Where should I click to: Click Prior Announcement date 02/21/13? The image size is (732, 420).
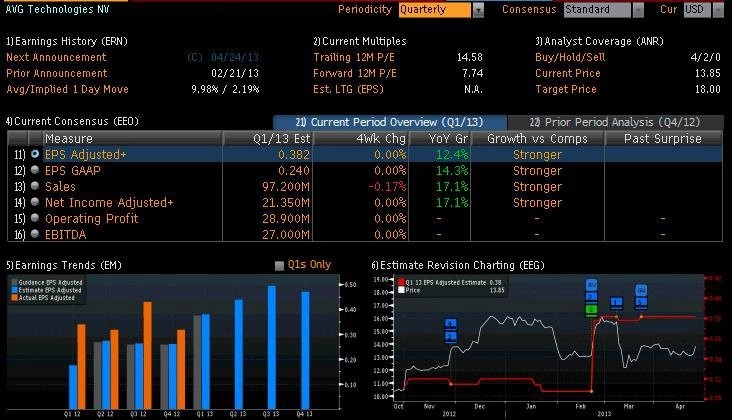point(235,73)
